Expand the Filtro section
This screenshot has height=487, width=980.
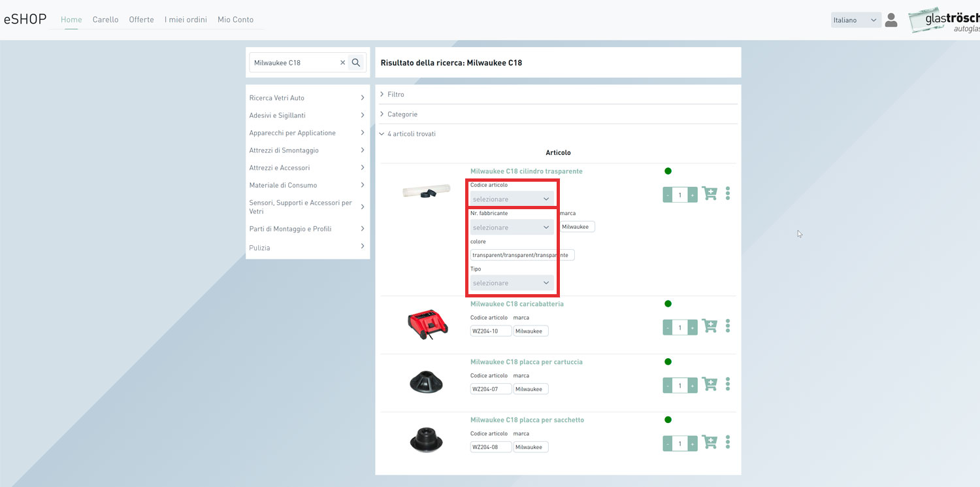(x=392, y=94)
